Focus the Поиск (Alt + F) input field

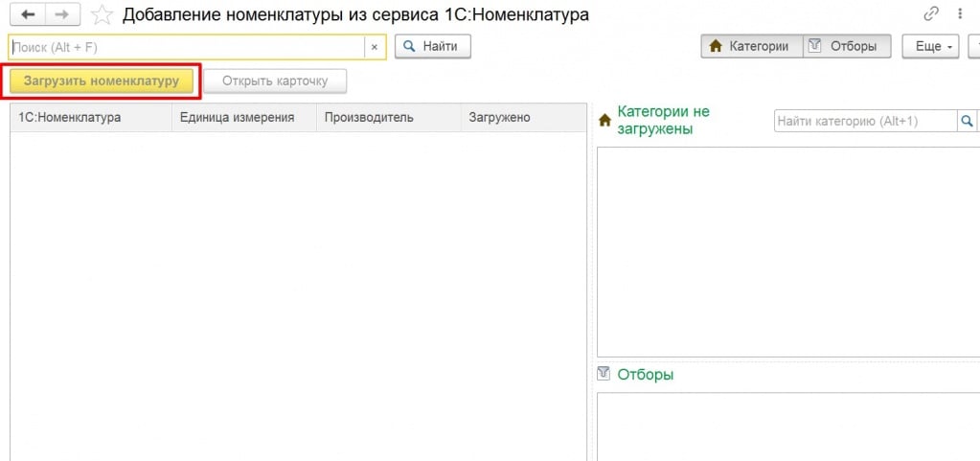[187, 46]
